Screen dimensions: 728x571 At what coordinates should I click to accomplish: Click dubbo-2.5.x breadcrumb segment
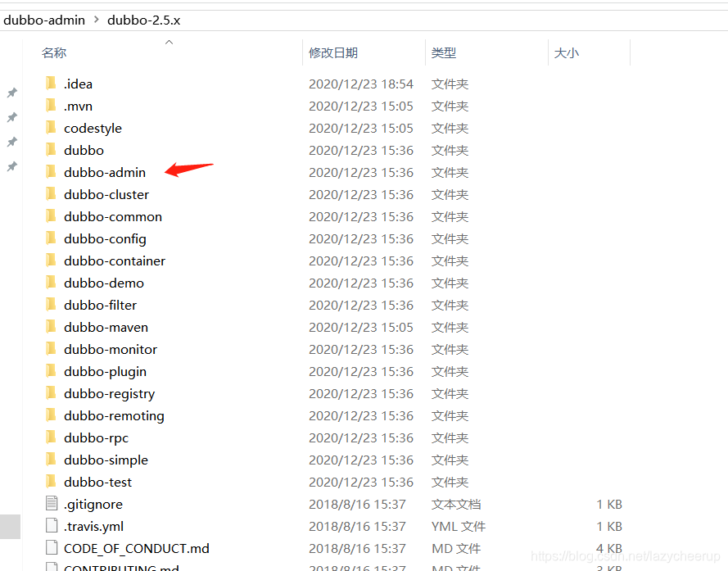click(x=143, y=20)
